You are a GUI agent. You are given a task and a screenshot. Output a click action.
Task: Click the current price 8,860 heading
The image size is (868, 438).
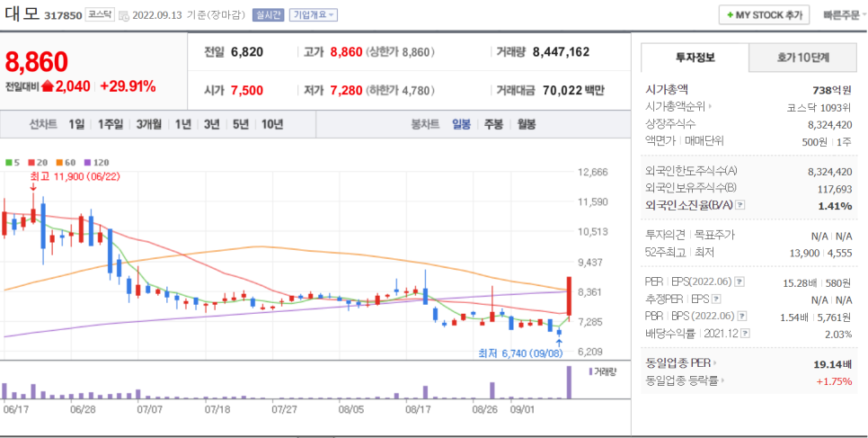[37, 61]
